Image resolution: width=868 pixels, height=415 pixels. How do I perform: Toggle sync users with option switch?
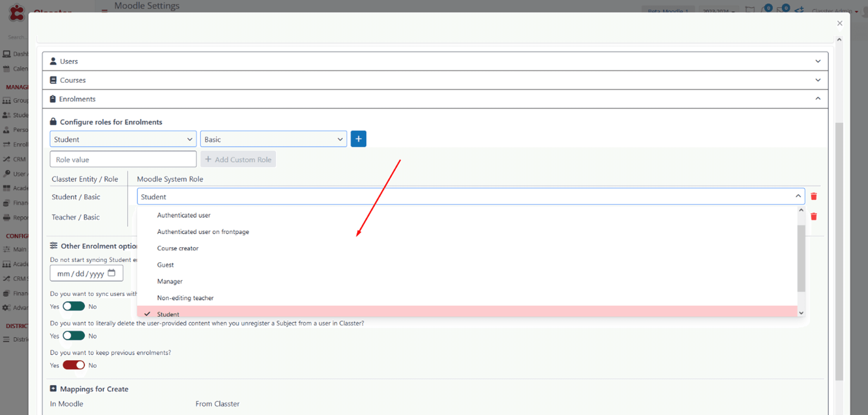pos(74,306)
